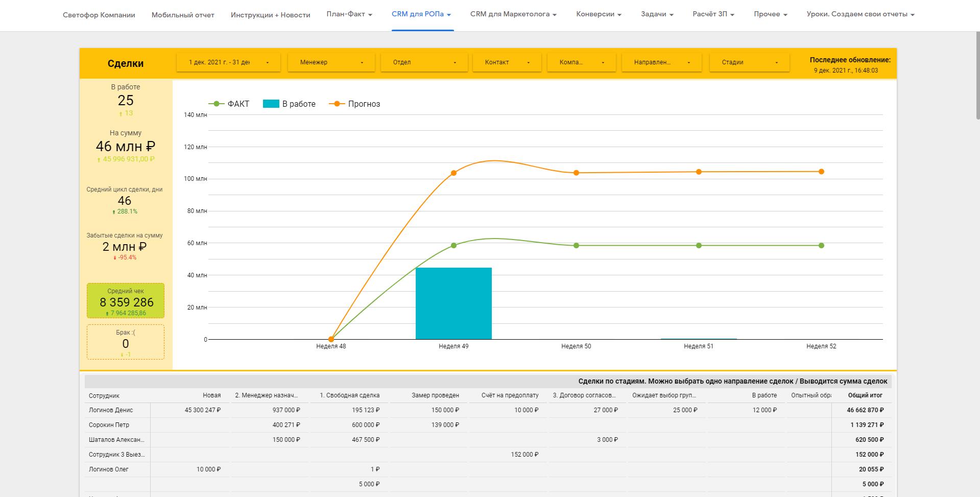Click the ФАКТ legend marker

pyautogui.click(x=217, y=104)
